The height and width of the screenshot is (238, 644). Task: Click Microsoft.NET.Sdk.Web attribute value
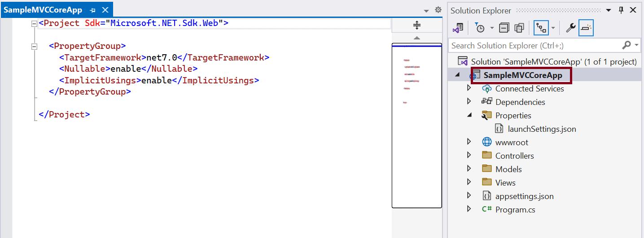coord(165,23)
